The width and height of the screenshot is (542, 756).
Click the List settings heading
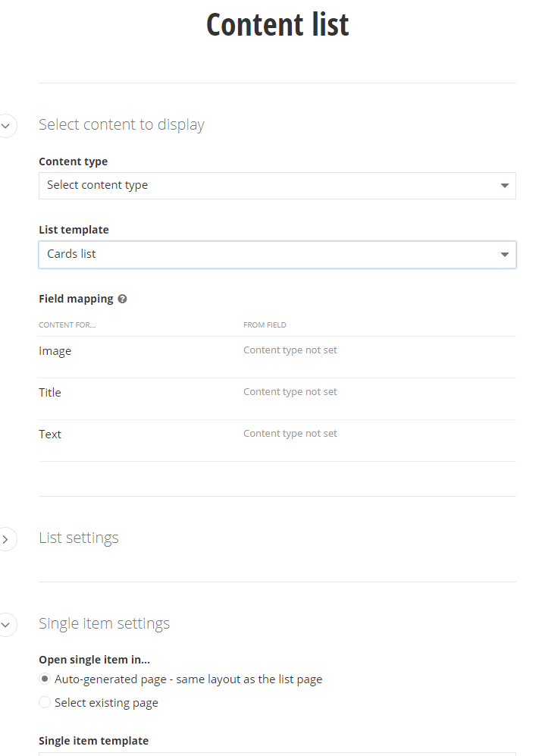tap(79, 538)
